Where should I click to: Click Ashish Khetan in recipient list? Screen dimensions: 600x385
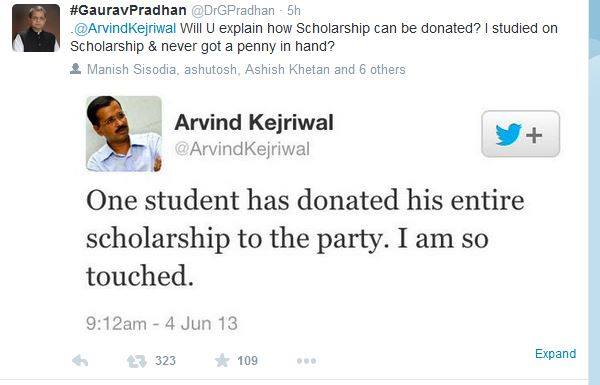(x=287, y=69)
